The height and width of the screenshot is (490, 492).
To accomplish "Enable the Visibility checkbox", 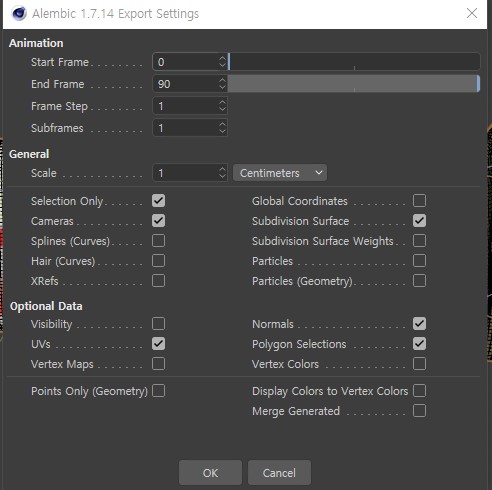I will click(x=158, y=324).
